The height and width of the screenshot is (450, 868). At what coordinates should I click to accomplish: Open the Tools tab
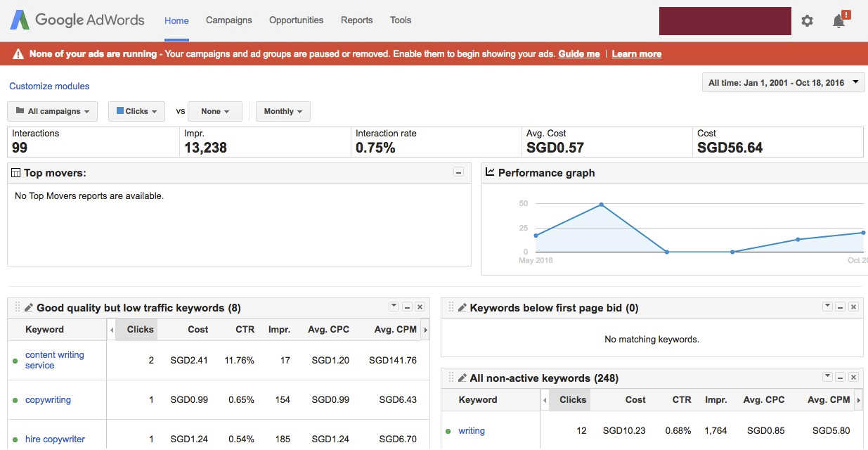coord(401,20)
